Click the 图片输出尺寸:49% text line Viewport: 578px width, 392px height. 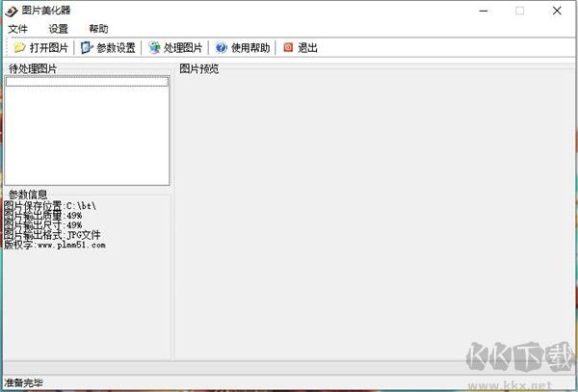pyautogui.click(x=42, y=224)
